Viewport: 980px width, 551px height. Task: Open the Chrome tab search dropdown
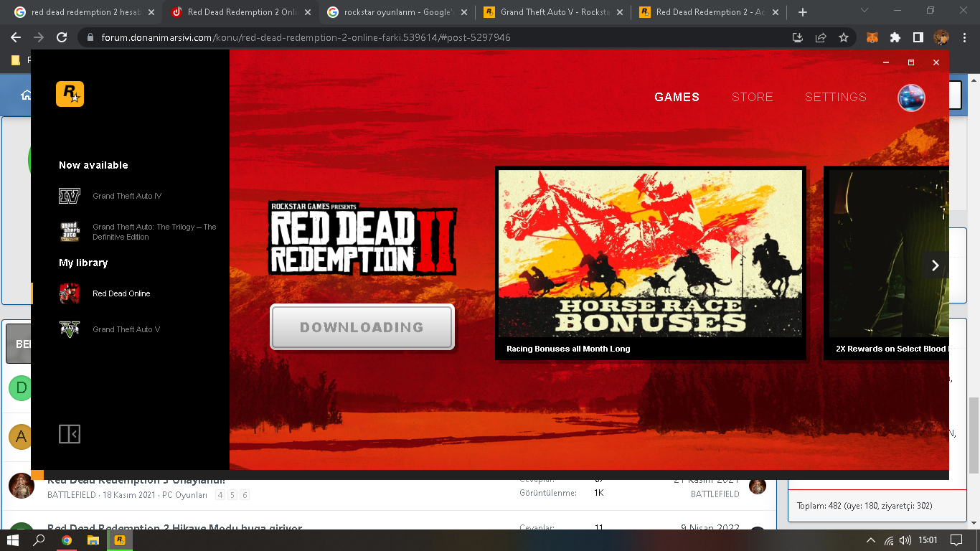864,11
